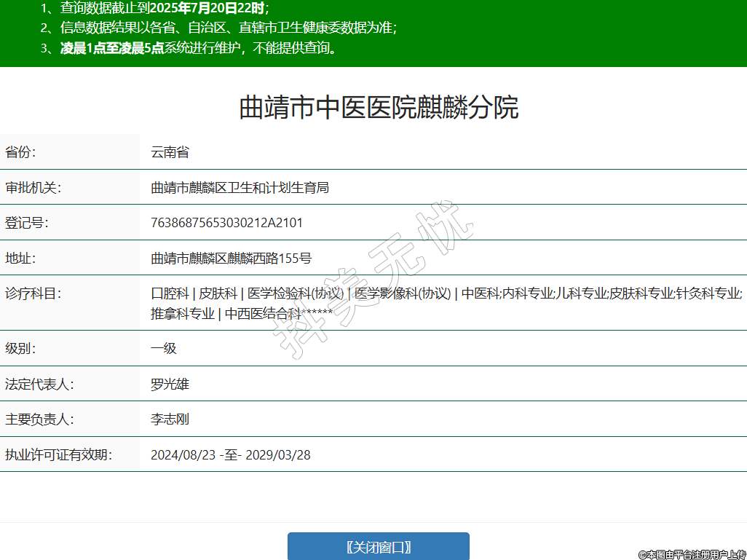
Task: Click the 登记号 row label
Action: pyautogui.click(x=26, y=222)
